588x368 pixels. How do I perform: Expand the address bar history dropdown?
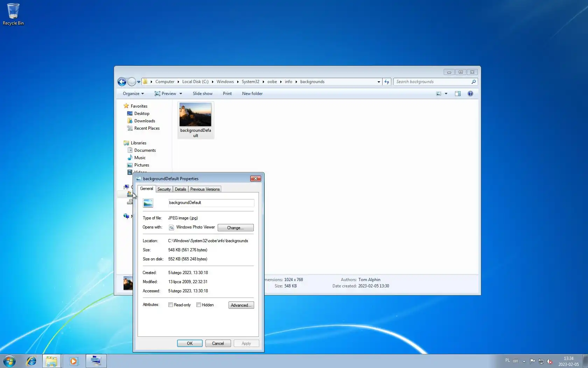pyautogui.click(x=379, y=82)
